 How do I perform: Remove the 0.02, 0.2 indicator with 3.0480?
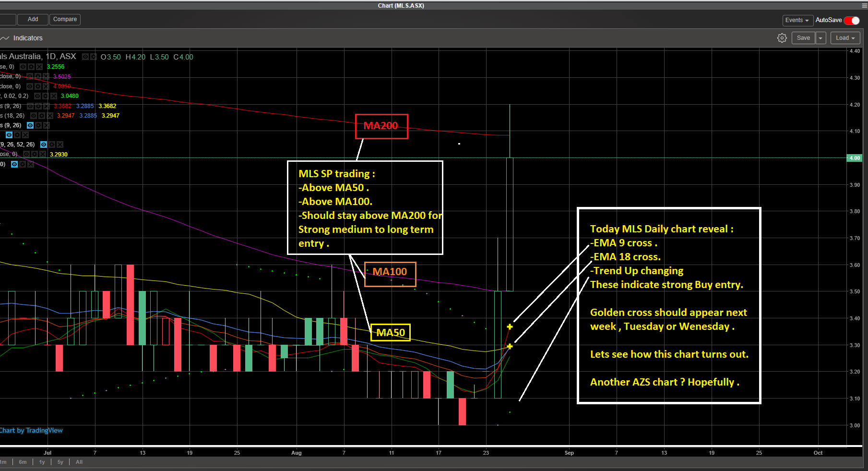(54, 96)
